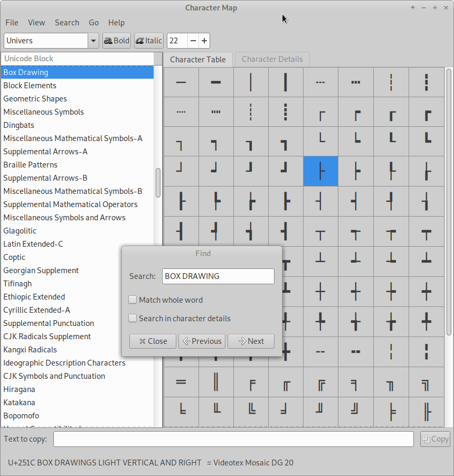Select Tifinagh block
The image size is (454, 476).
(x=61, y=284)
